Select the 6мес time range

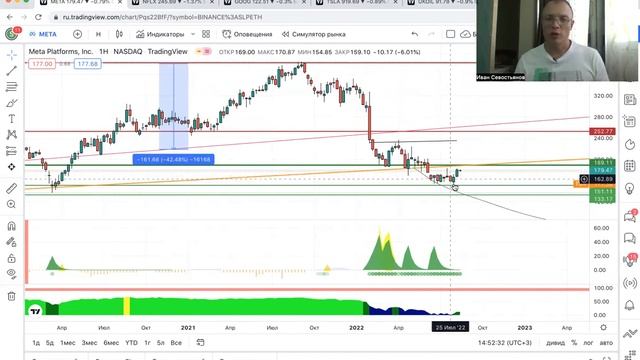pos(111,343)
